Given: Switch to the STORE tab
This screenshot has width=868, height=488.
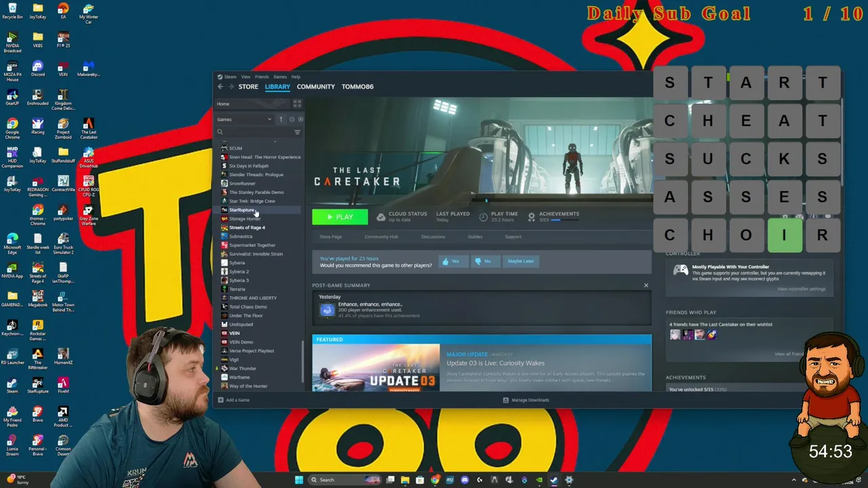Looking at the screenshot, I should pyautogui.click(x=248, y=87).
